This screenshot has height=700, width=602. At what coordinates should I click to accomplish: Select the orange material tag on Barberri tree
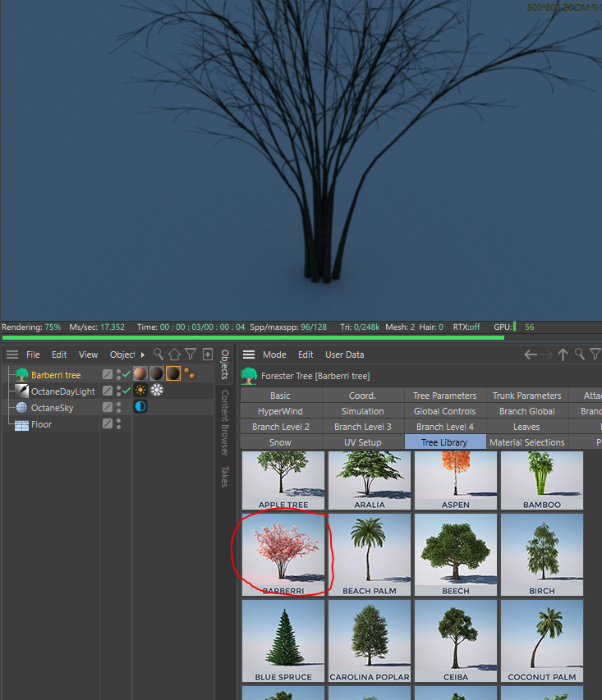click(140, 374)
